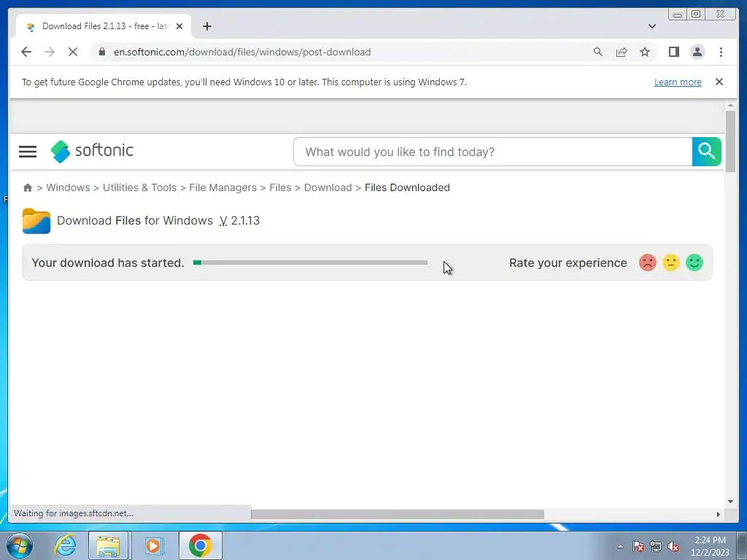
Task: Rate experience with green happy face
Action: [x=694, y=262]
